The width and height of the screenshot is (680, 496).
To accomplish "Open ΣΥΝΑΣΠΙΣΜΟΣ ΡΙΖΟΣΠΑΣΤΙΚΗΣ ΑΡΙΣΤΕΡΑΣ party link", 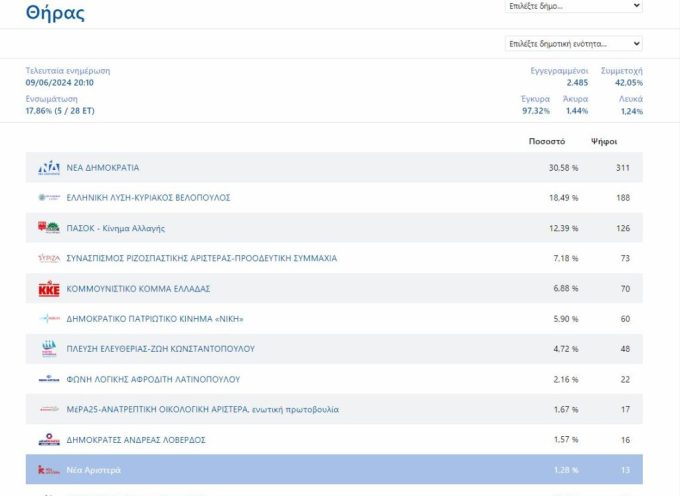I will click(x=202, y=258).
